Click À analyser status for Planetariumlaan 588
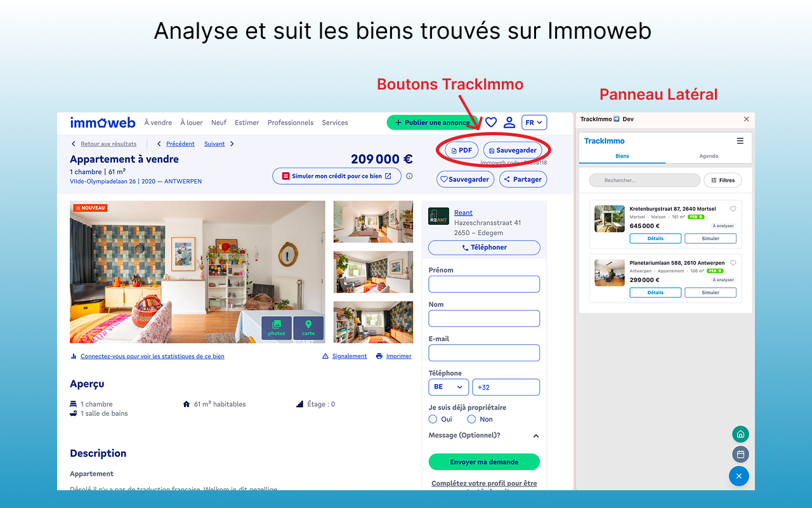Viewport: 812px width, 508px height. tap(723, 280)
